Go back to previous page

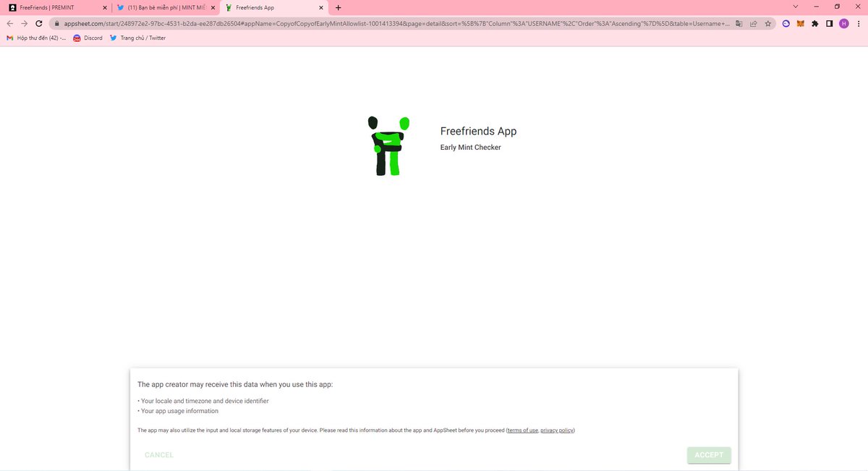coord(10,23)
